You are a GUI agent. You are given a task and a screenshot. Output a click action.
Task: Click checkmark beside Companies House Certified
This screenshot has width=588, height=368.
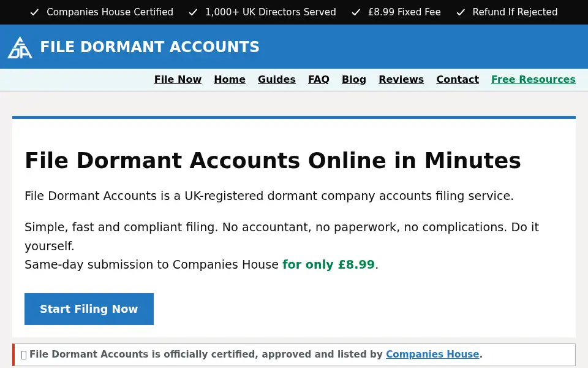pyautogui.click(x=34, y=12)
